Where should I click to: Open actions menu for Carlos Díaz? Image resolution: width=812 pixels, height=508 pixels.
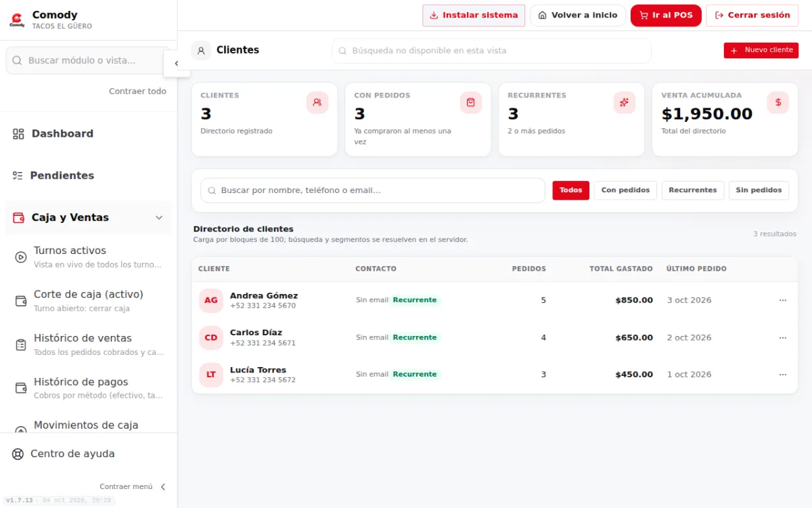click(783, 337)
